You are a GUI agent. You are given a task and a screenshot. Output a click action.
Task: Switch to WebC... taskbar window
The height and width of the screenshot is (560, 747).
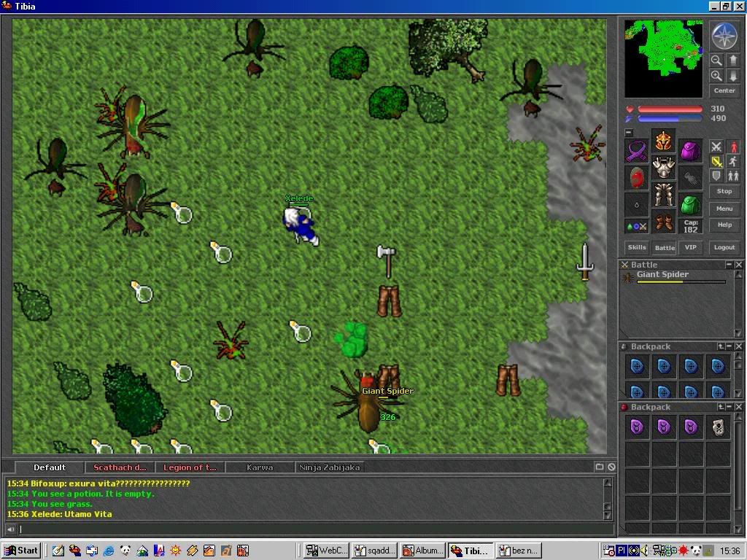(x=326, y=551)
